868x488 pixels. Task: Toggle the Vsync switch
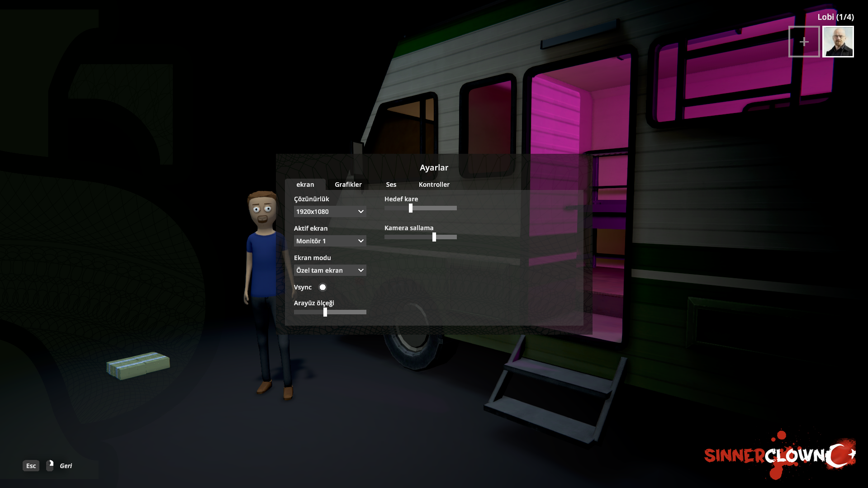pos(323,287)
